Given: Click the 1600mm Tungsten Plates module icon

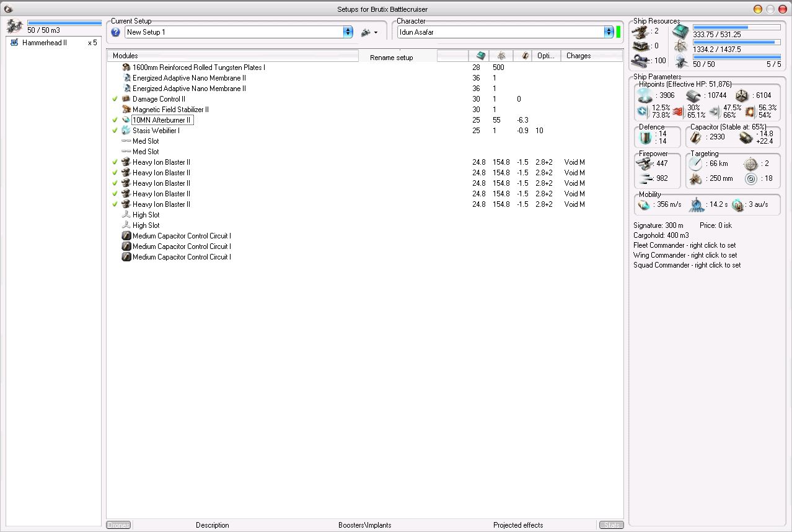Looking at the screenshot, I should pyautogui.click(x=126, y=68).
